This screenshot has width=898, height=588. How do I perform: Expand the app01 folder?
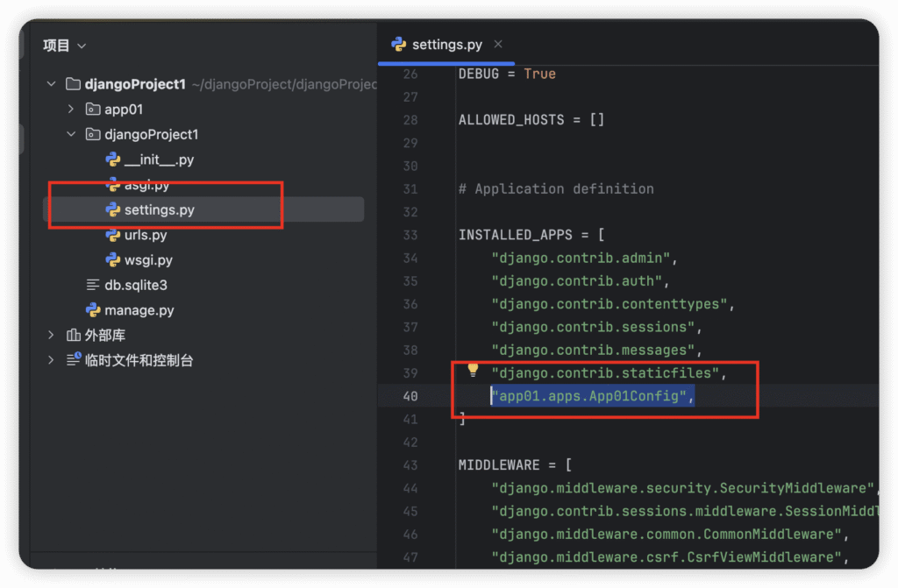(71, 110)
